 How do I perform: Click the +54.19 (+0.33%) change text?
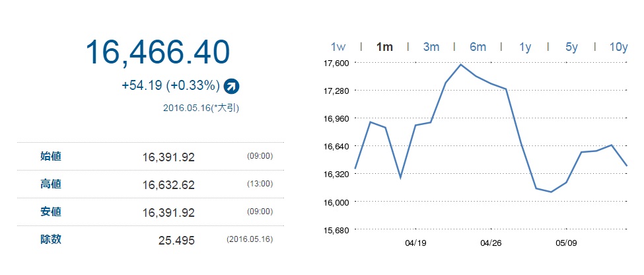170,85
